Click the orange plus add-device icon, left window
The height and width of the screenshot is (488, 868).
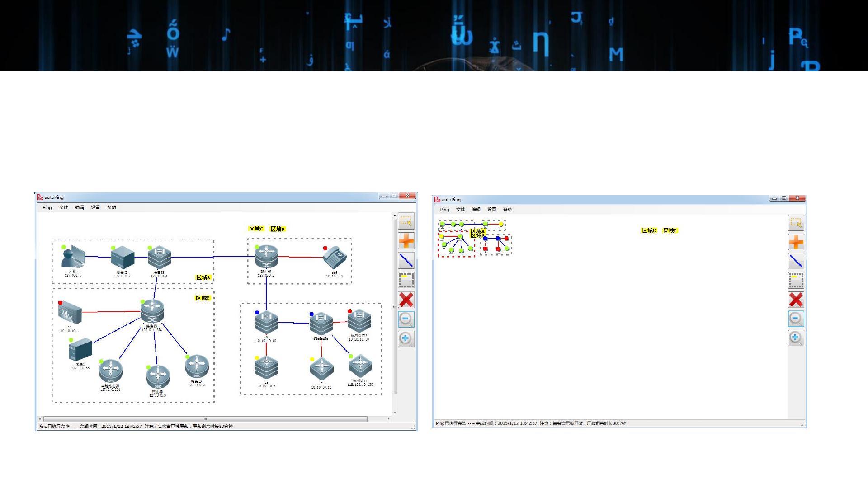click(406, 241)
